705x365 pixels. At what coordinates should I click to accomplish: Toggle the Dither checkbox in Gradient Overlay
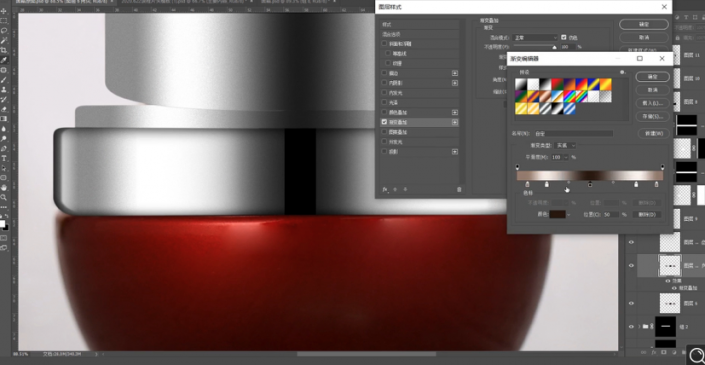tap(564, 37)
